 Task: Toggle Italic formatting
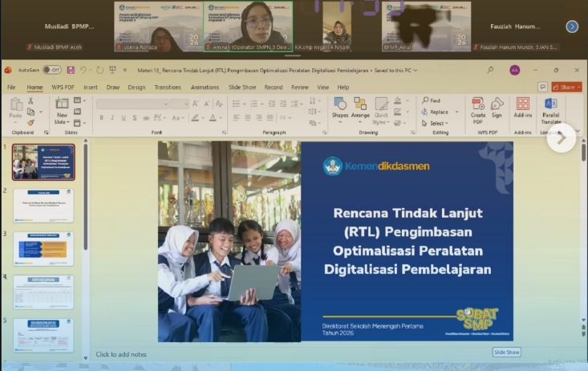(112, 118)
